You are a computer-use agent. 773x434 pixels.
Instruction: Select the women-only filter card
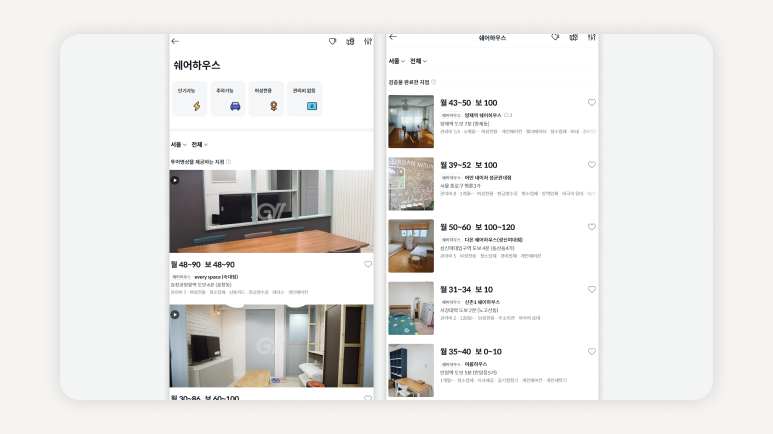pyautogui.click(x=266, y=99)
